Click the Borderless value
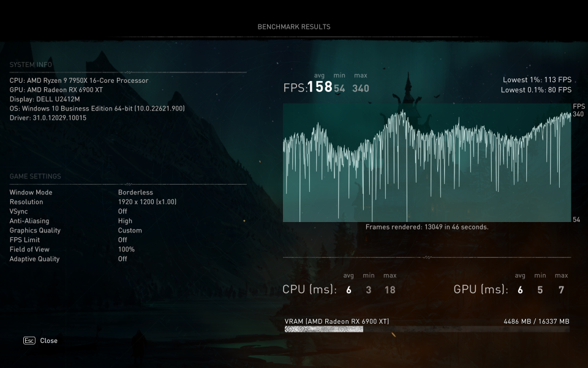Image resolution: width=588 pixels, height=368 pixels. pos(135,192)
